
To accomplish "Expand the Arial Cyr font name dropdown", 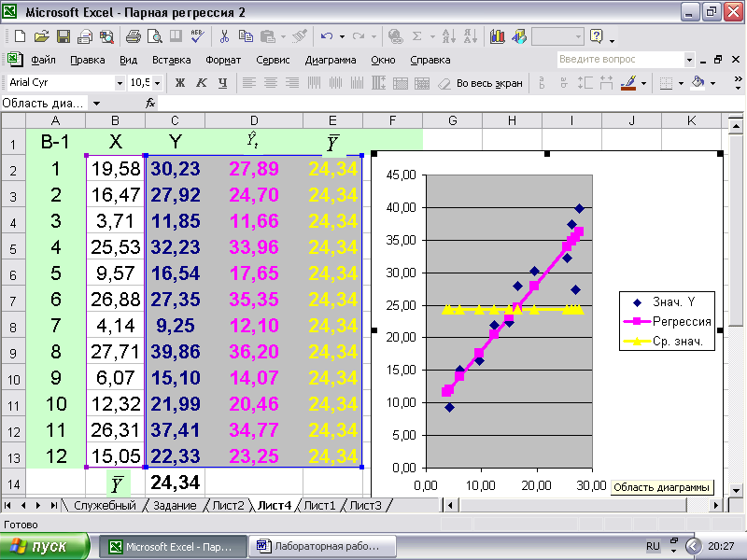I will [x=120, y=83].
